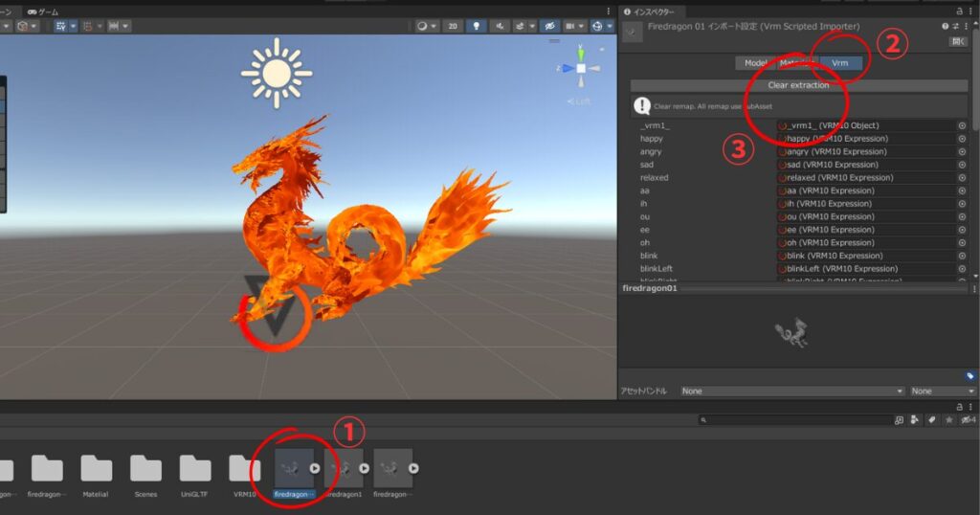This screenshot has width=980, height=515.
Task: Pick object for ih expression field
Action: tap(962, 204)
